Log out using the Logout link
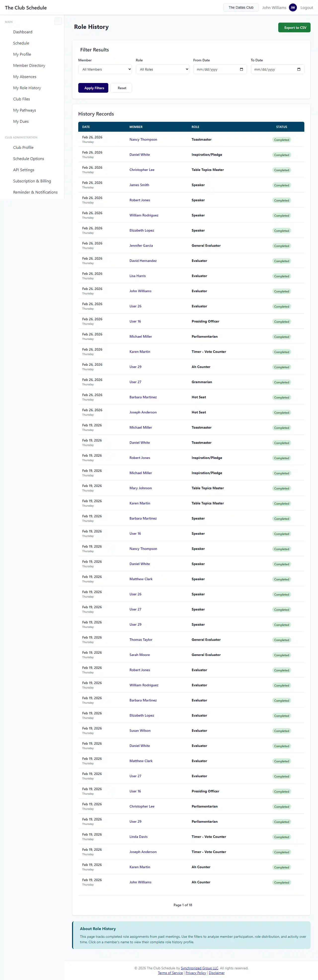Image resolution: width=318 pixels, height=980 pixels. tap(307, 8)
